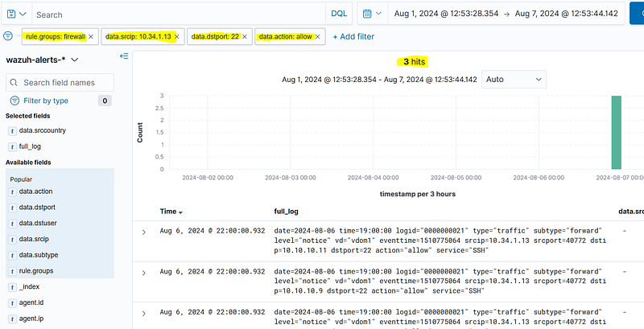Image resolution: width=644 pixels, height=329 pixels.
Task: Select the _index available field
Action: tap(29, 286)
